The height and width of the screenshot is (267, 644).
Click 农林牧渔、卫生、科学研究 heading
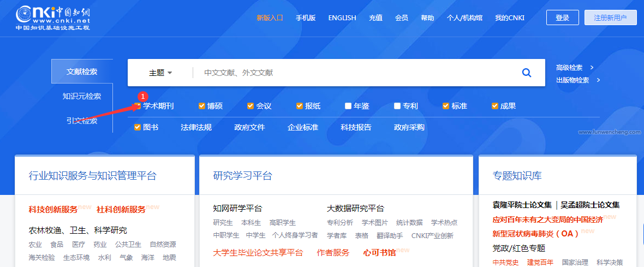[x=77, y=230]
